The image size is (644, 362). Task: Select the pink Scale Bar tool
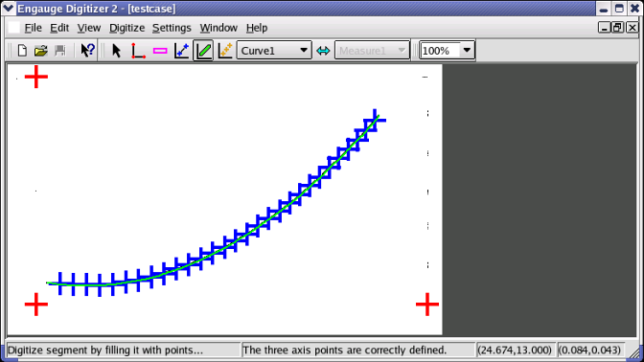(160, 51)
